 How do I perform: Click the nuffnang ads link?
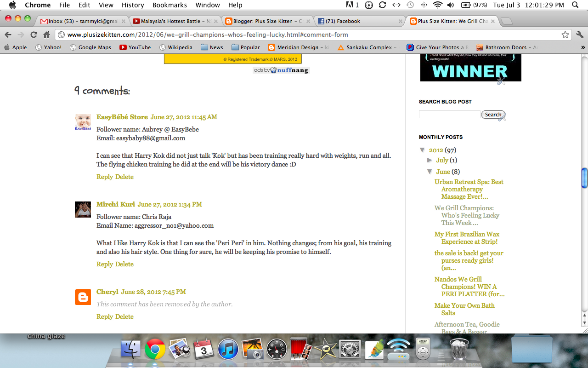click(281, 70)
